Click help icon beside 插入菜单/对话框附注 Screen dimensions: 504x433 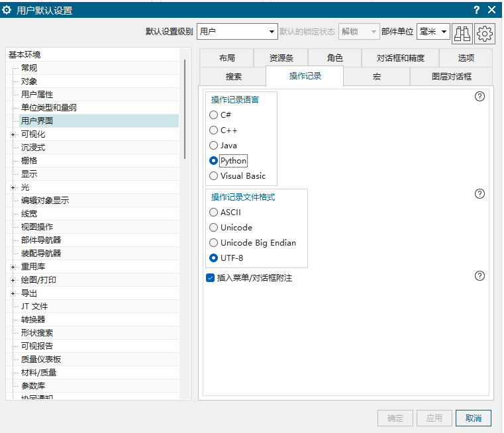click(480, 276)
